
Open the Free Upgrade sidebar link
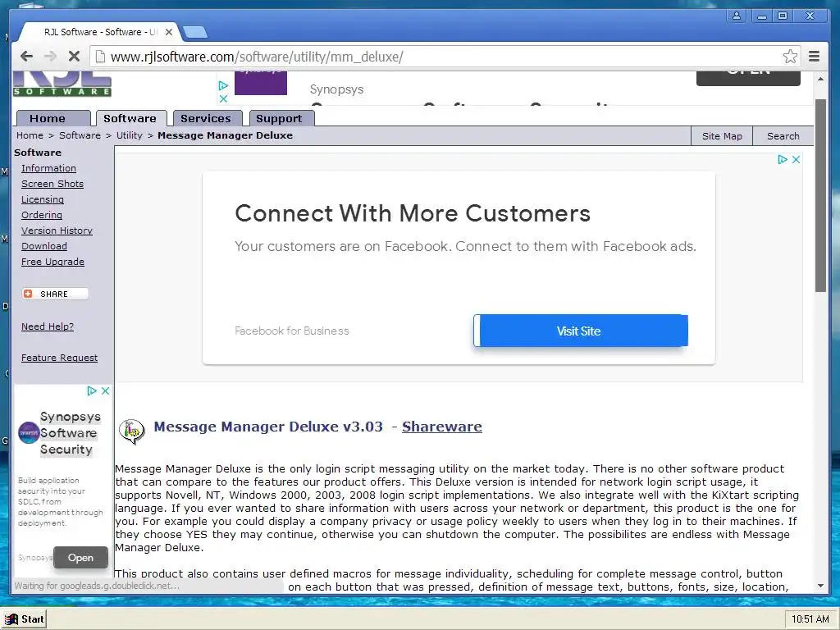[x=52, y=262]
